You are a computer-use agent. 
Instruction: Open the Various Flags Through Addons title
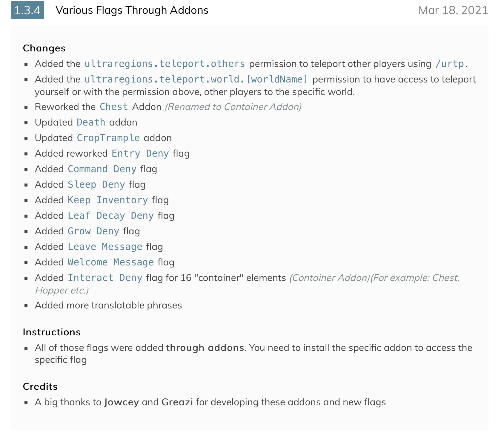coord(132,10)
